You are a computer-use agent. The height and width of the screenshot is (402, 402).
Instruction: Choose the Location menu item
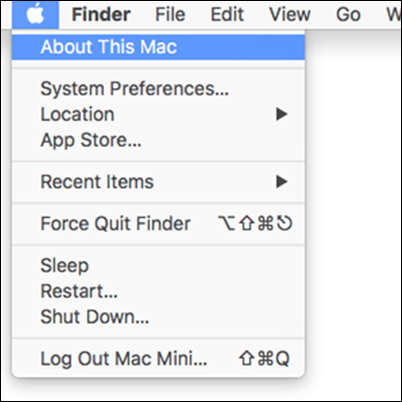pos(158,114)
